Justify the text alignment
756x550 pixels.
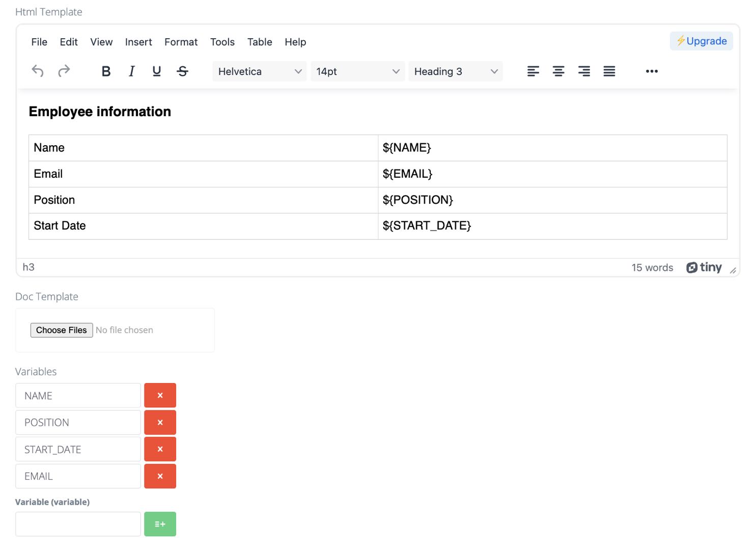coord(609,71)
